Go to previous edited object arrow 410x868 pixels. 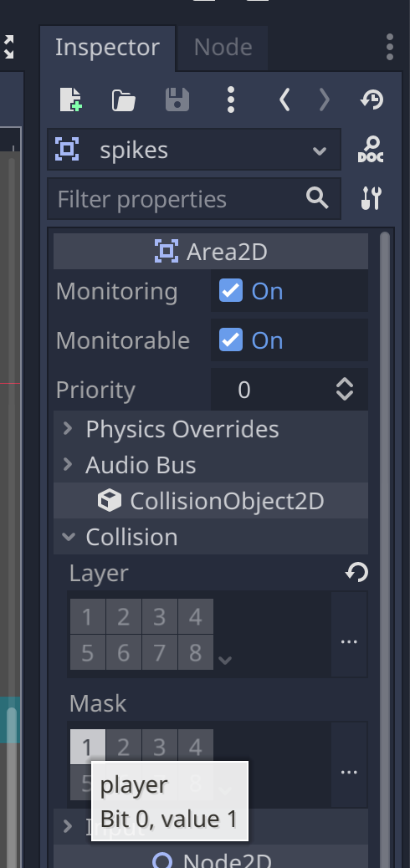(284, 100)
